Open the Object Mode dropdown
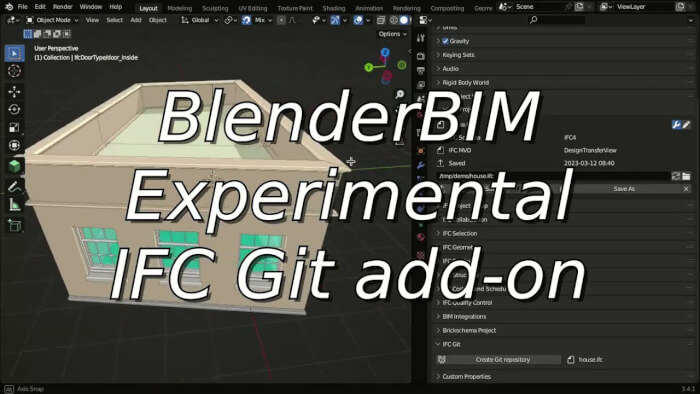Screen dimensions: 700x394 (x=52, y=20)
